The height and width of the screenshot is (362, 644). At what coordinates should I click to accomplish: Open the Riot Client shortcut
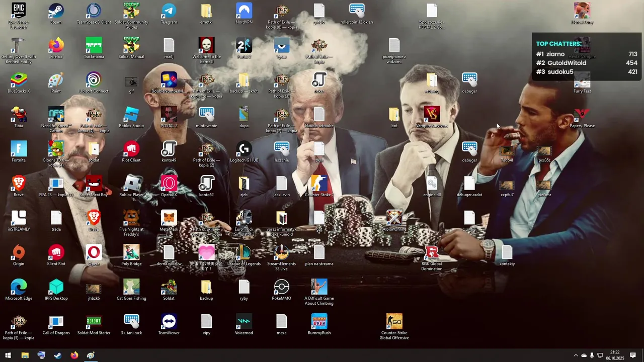(131, 152)
